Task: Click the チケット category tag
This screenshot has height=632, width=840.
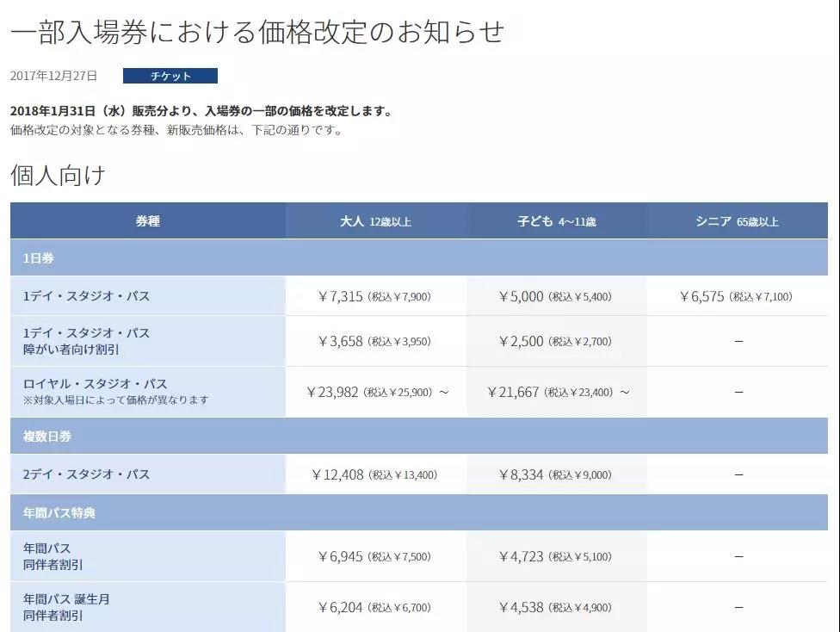Action: (x=170, y=76)
